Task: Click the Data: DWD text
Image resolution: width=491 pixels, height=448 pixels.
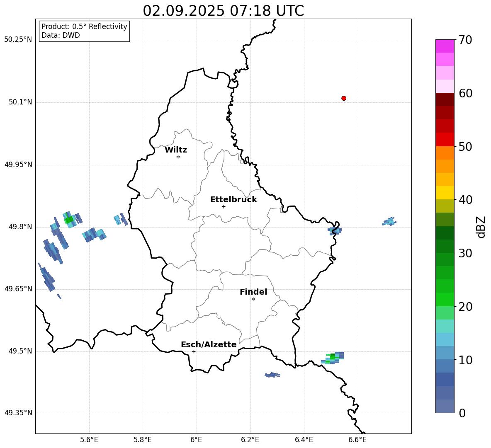Action: (x=61, y=35)
